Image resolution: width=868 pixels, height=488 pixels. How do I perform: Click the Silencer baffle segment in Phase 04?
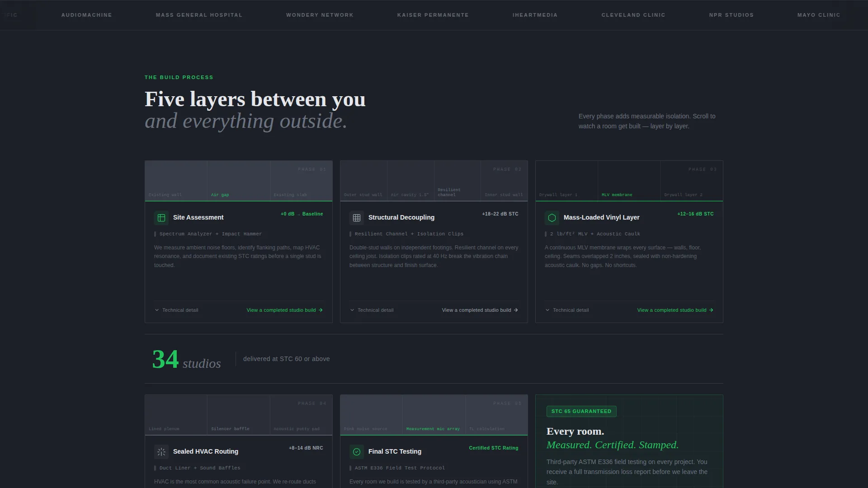239,415
